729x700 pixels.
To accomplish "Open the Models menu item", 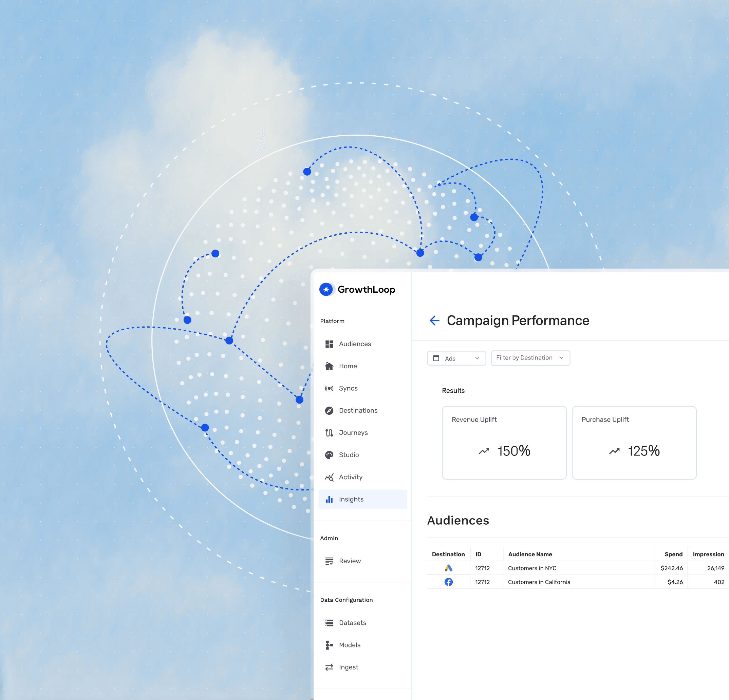I will pyautogui.click(x=349, y=645).
